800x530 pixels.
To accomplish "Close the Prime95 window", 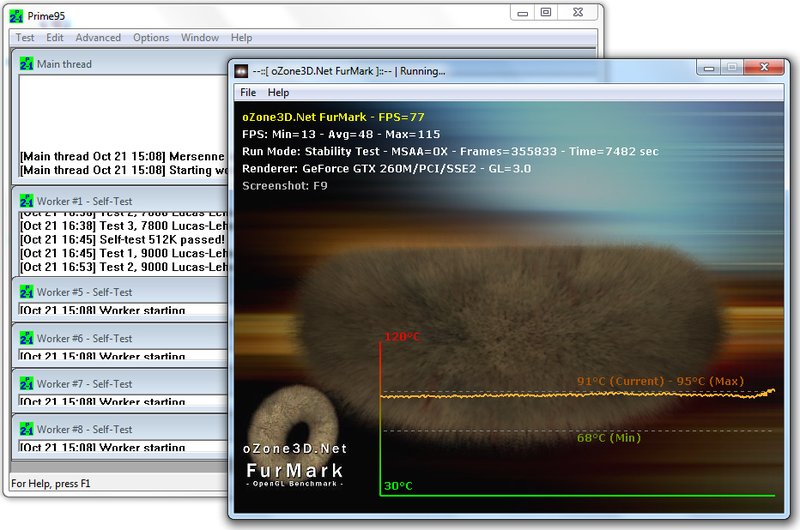I will pos(579,12).
